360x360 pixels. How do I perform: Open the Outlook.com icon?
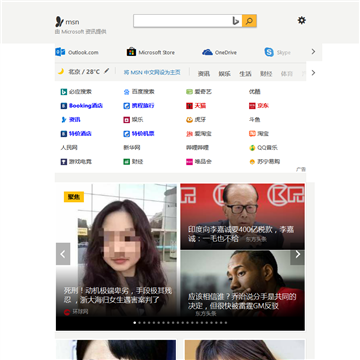point(60,52)
